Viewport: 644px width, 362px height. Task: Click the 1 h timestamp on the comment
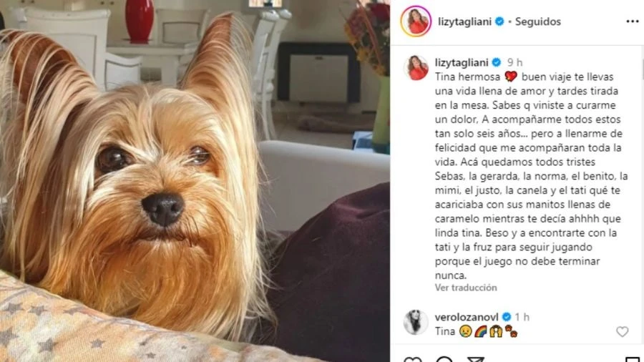click(522, 317)
